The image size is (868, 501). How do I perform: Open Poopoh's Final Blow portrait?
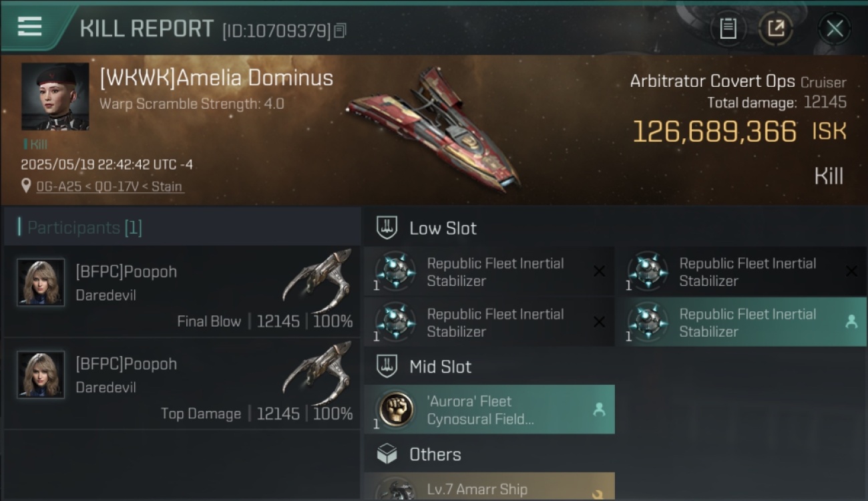pyautogui.click(x=41, y=283)
